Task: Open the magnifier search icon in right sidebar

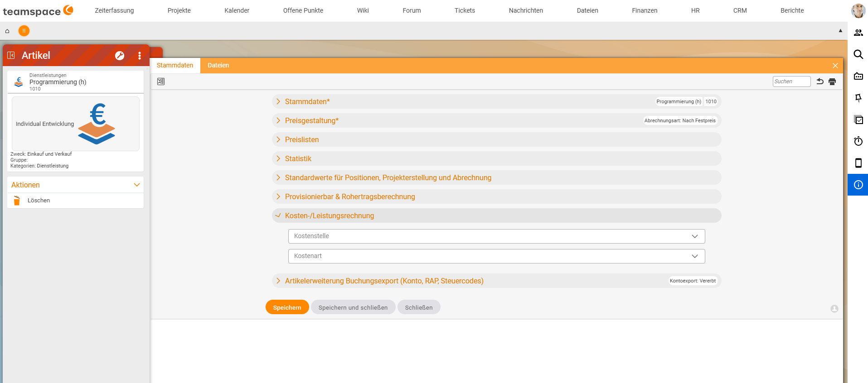Action: tap(858, 54)
